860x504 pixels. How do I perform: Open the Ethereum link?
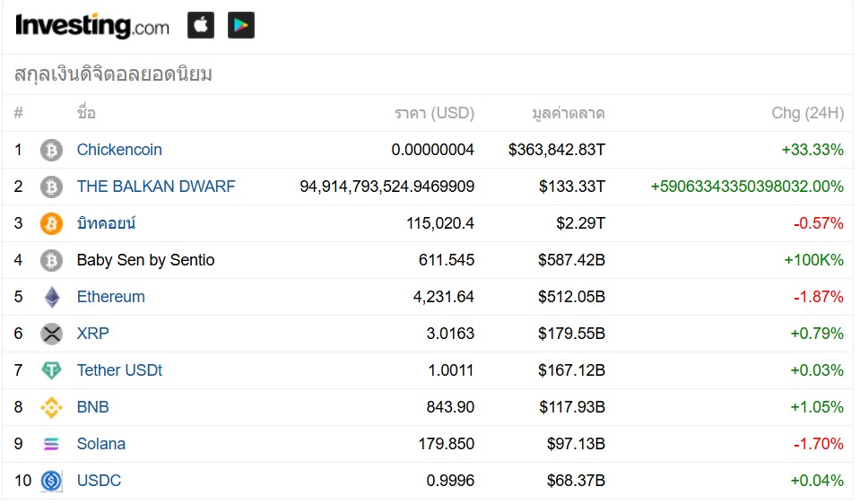[111, 297]
